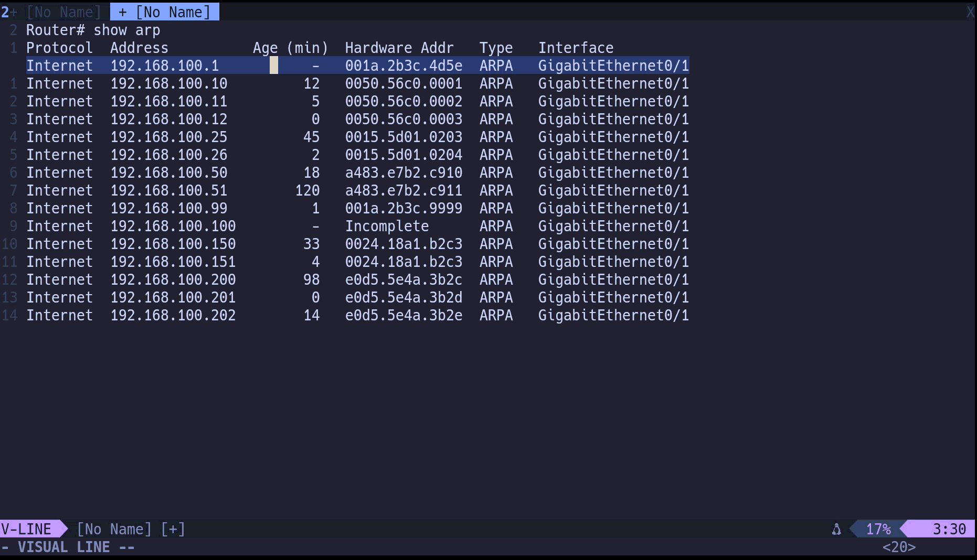Image resolution: width=977 pixels, height=560 pixels.
Task: Click age value 14 in the last row
Action: click(x=312, y=315)
